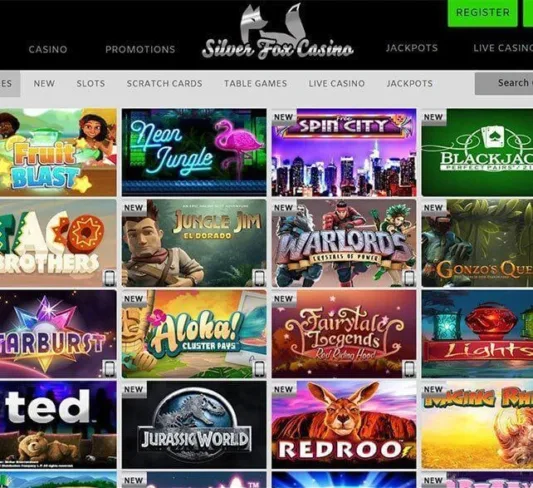This screenshot has width=533, height=488.
Task: Open the ted slot game
Action: pyautogui.click(x=58, y=424)
